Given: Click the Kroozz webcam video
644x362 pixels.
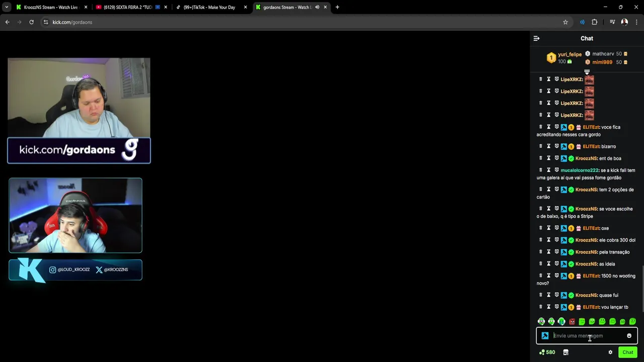Looking at the screenshot, I should coord(75,215).
